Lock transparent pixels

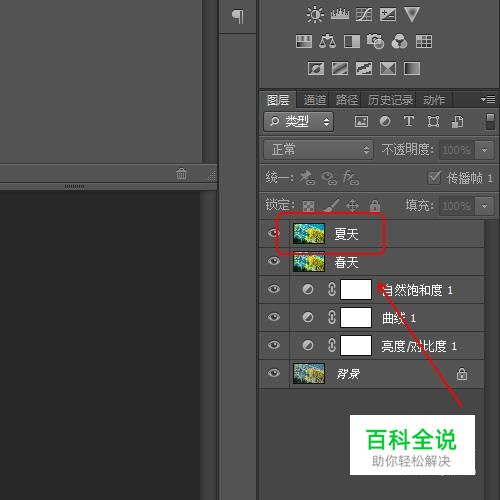point(308,206)
